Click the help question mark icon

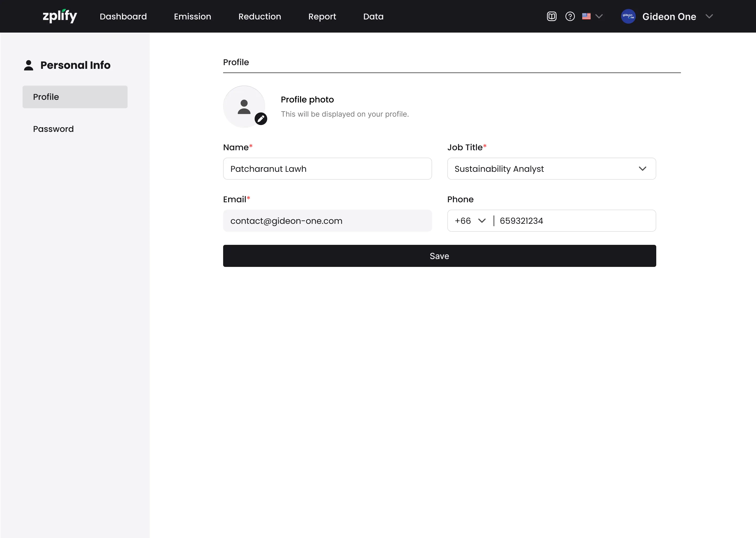coord(570,16)
